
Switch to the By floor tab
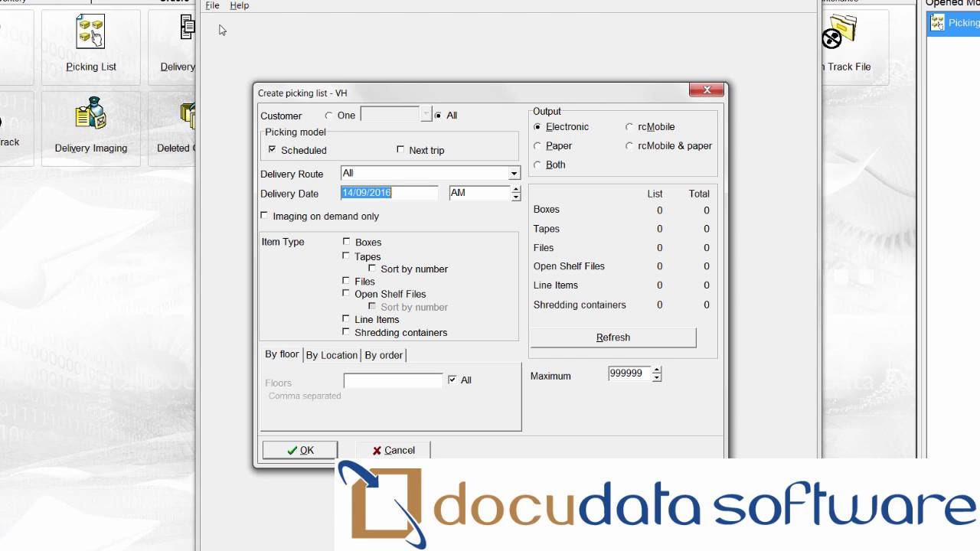click(x=282, y=354)
